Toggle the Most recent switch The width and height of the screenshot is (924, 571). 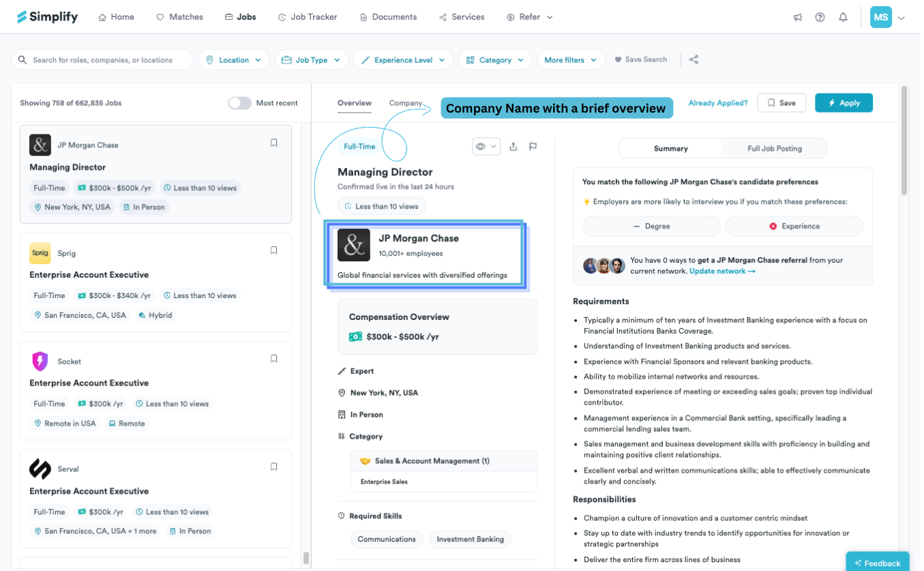point(240,103)
